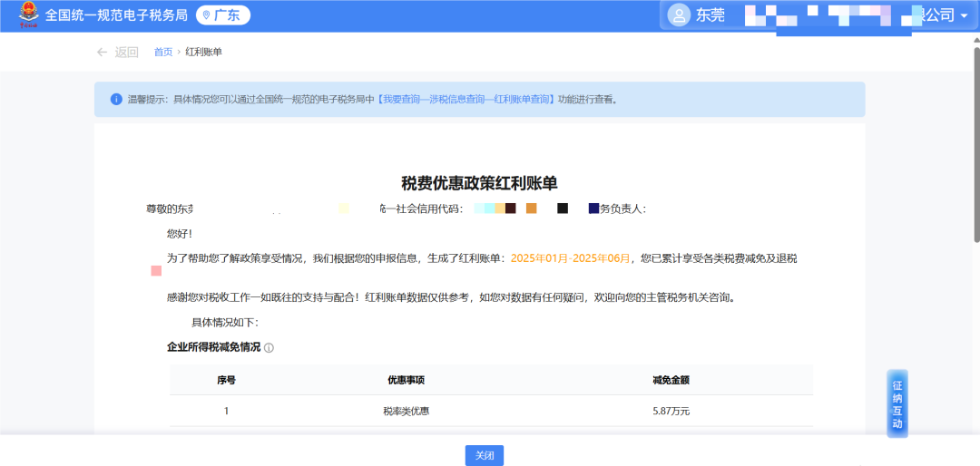
Task: Open the 我要查询—涉税信息查询—红利账单查询 link
Action: pyautogui.click(x=465, y=99)
